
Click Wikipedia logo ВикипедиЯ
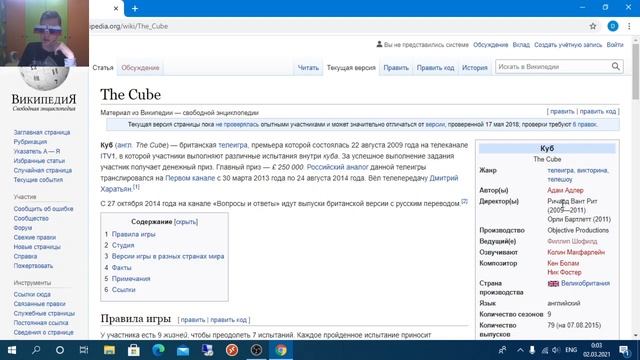[44, 101]
